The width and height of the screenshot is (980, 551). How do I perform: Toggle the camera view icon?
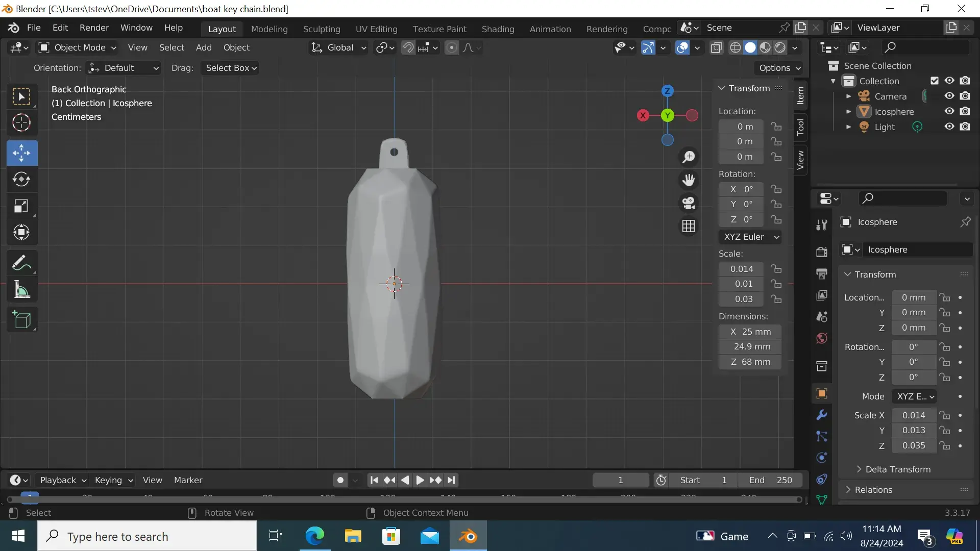point(689,203)
